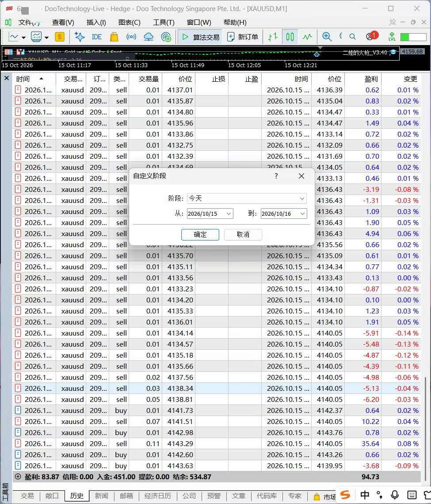
Task: Open the VPS cloud hosting icon
Action: coord(149,37)
